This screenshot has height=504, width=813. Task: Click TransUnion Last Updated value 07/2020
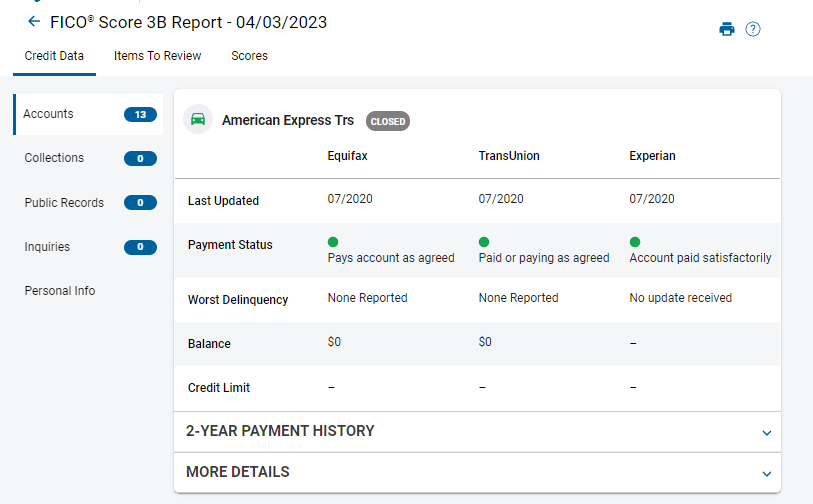click(x=501, y=199)
